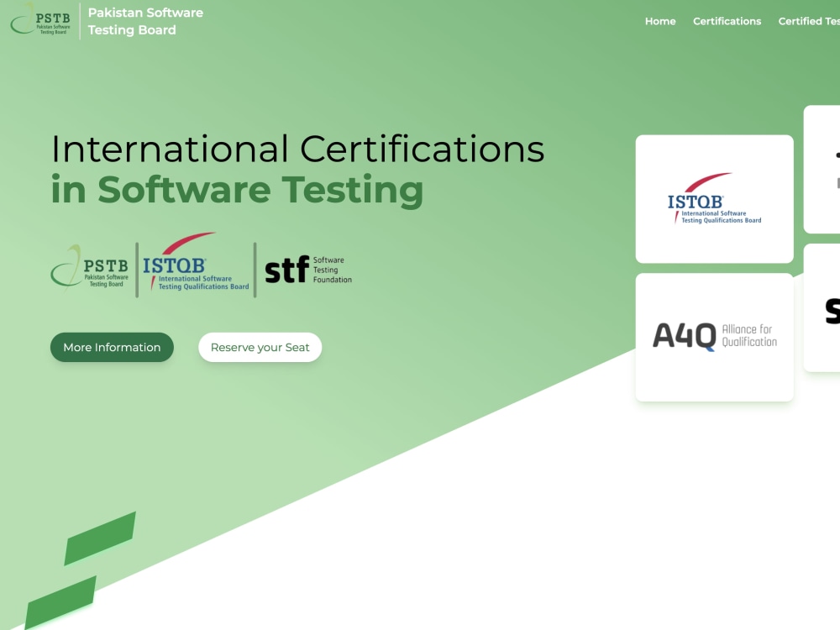The height and width of the screenshot is (630, 840).
Task: Click the ISTQB logo under the headline
Action: 196,262
